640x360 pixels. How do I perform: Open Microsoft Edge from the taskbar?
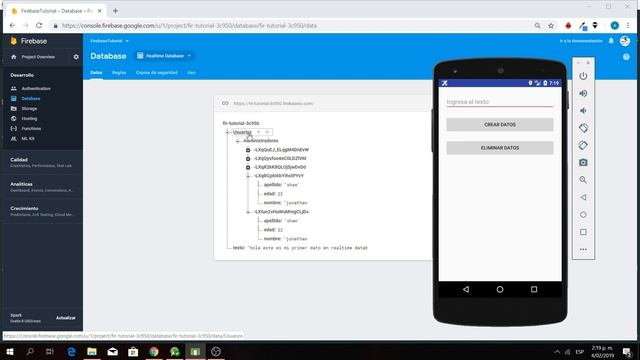(x=71, y=351)
